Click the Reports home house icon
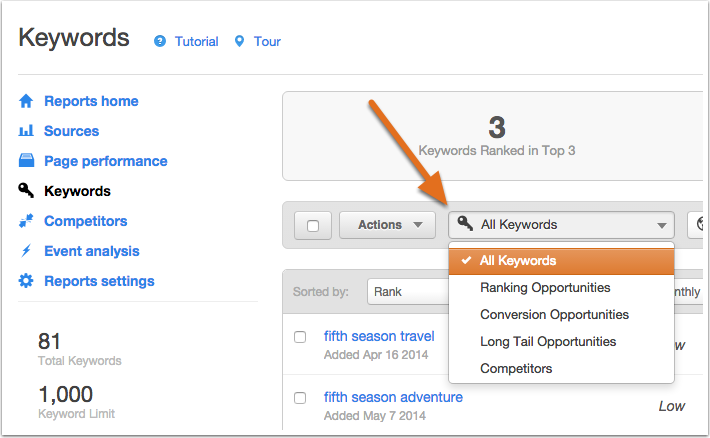The image size is (710, 438). (26, 101)
